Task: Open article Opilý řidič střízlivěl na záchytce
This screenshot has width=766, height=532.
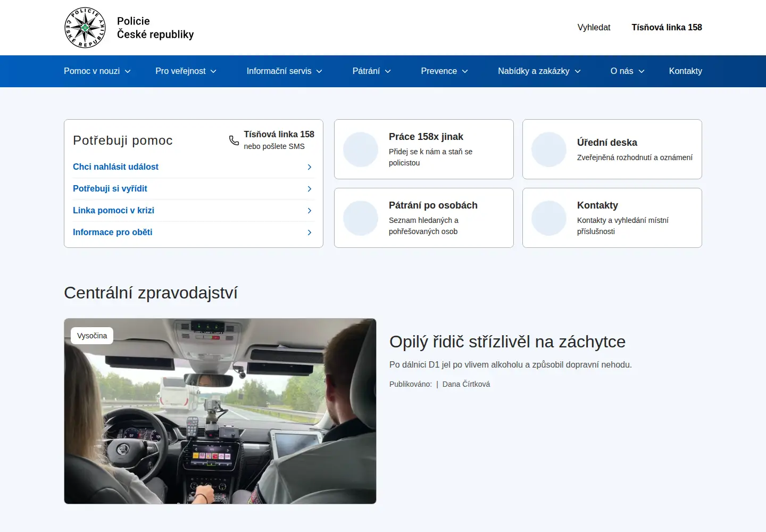Action: (507, 342)
